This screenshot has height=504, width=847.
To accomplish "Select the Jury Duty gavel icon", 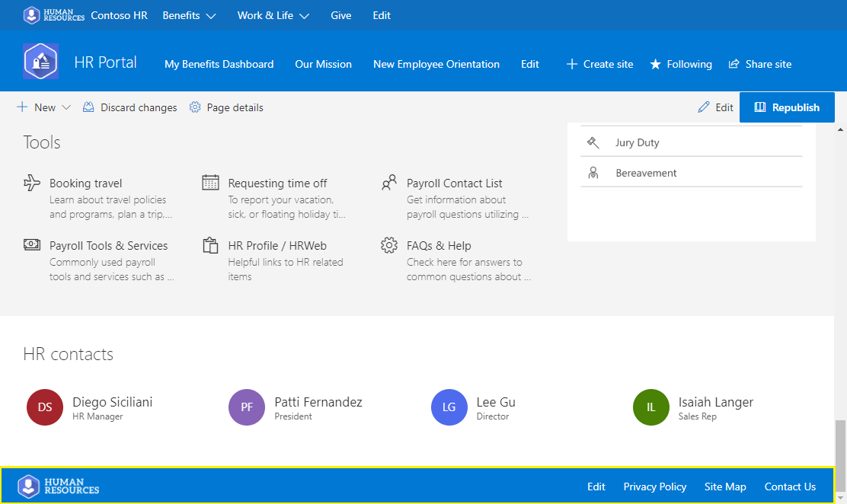I will (593, 142).
